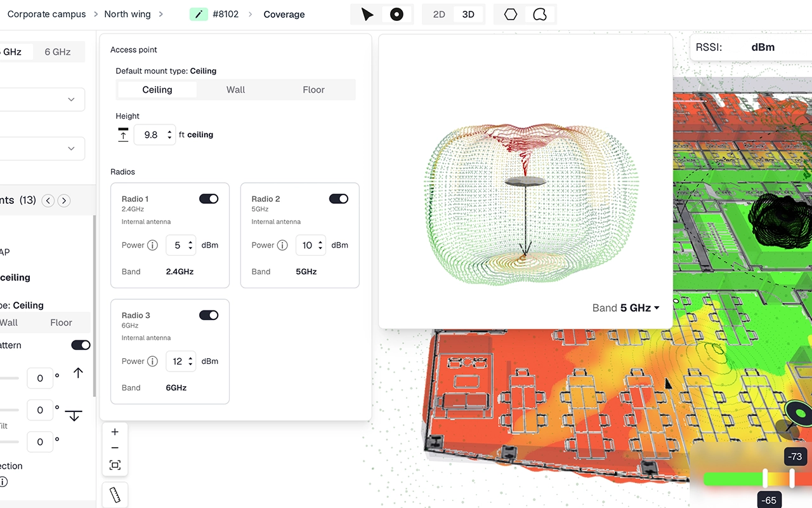Click the green access point on map
This screenshot has width=812, height=508.
799,413
